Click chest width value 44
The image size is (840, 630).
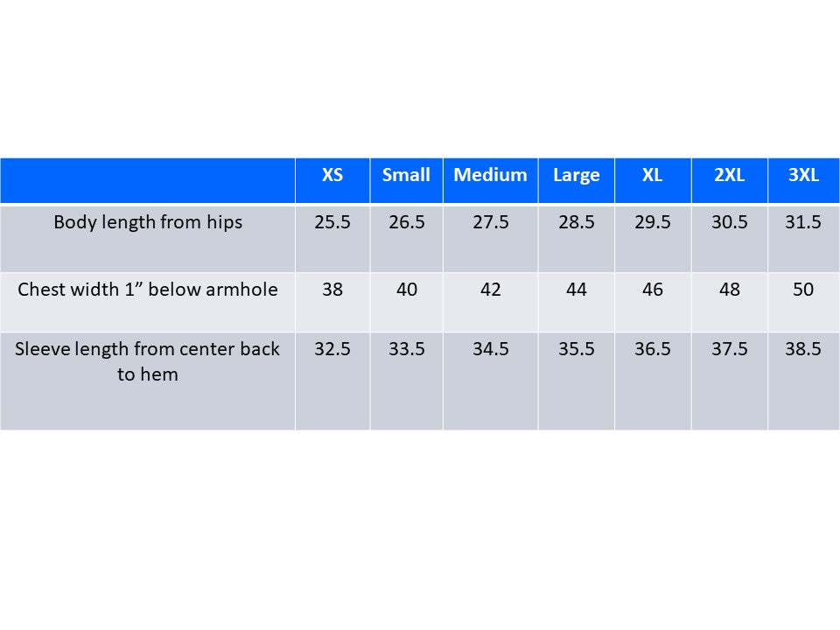point(576,290)
